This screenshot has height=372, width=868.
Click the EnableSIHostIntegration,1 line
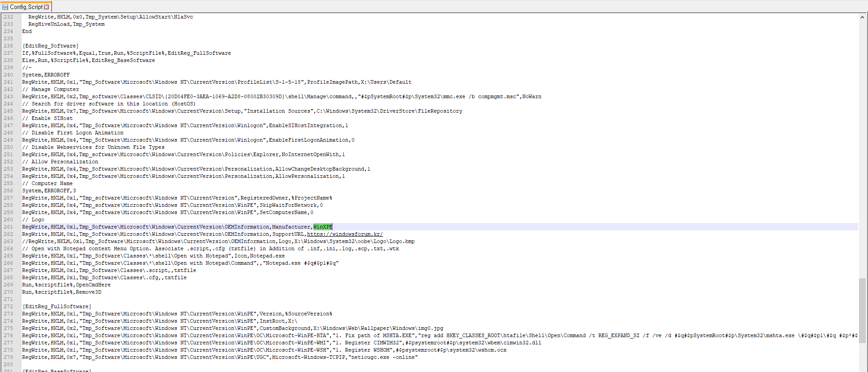(x=185, y=125)
